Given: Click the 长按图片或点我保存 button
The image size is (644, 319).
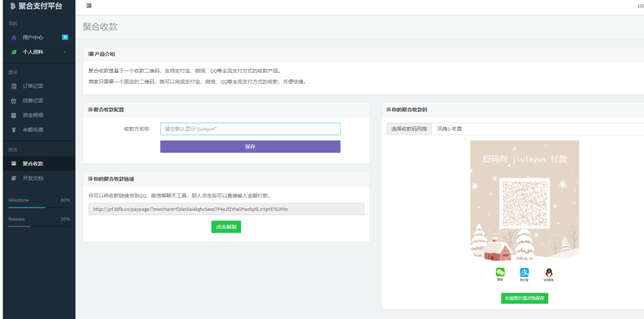Looking at the screenshot, I should [525, 298].
